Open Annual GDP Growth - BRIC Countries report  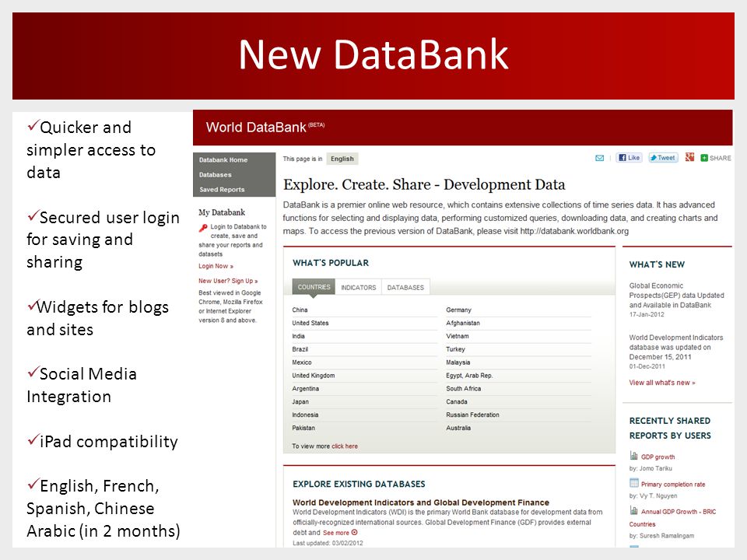(672, 518)
